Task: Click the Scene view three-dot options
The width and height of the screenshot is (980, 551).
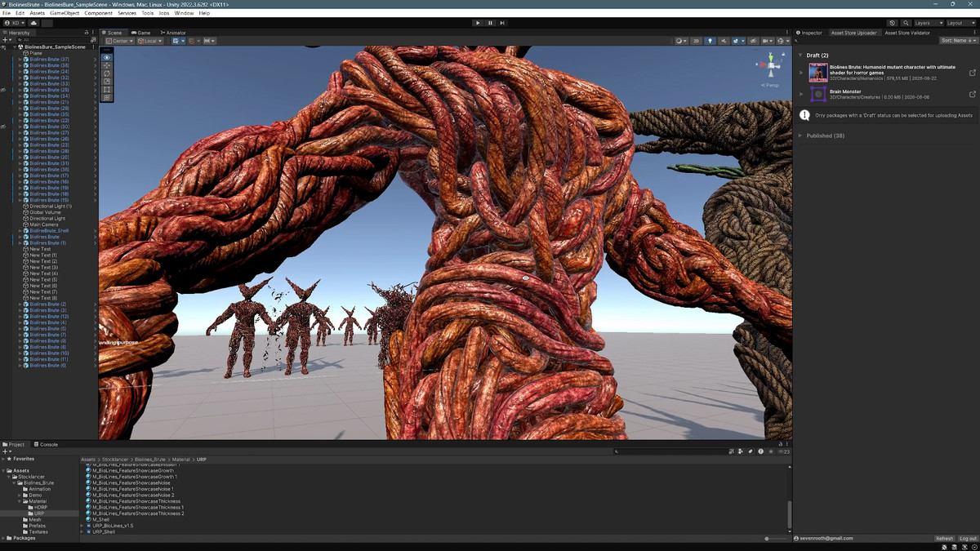Action: 787,33
